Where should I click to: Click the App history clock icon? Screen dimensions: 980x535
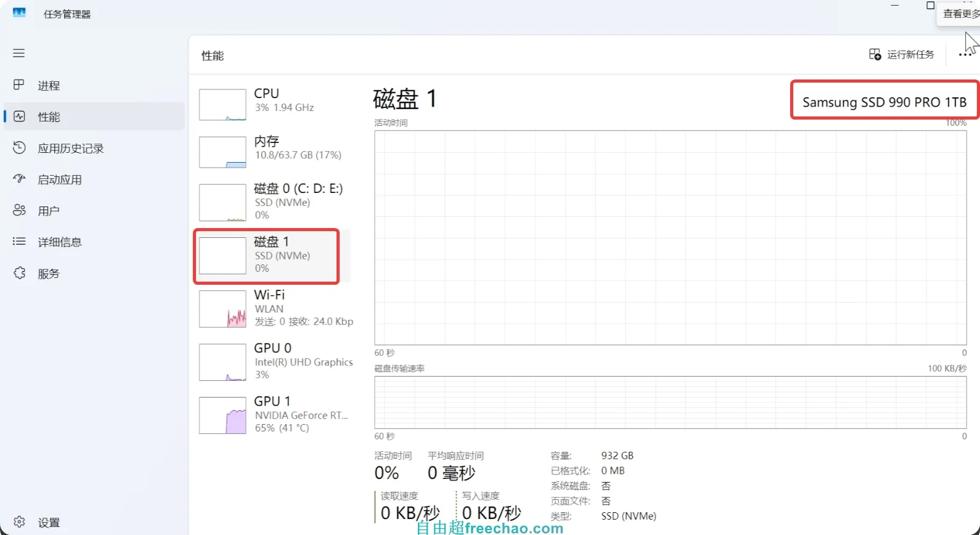tap(19, 147)
